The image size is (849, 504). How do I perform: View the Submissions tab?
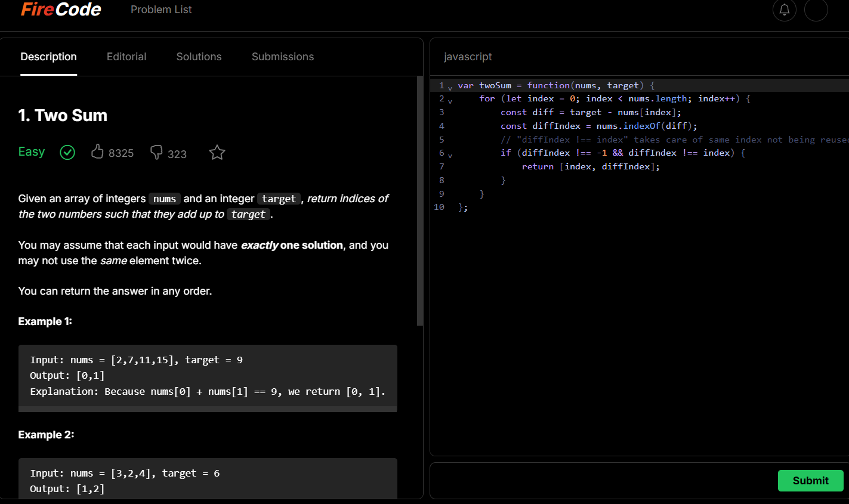click(x=282, y=56)
